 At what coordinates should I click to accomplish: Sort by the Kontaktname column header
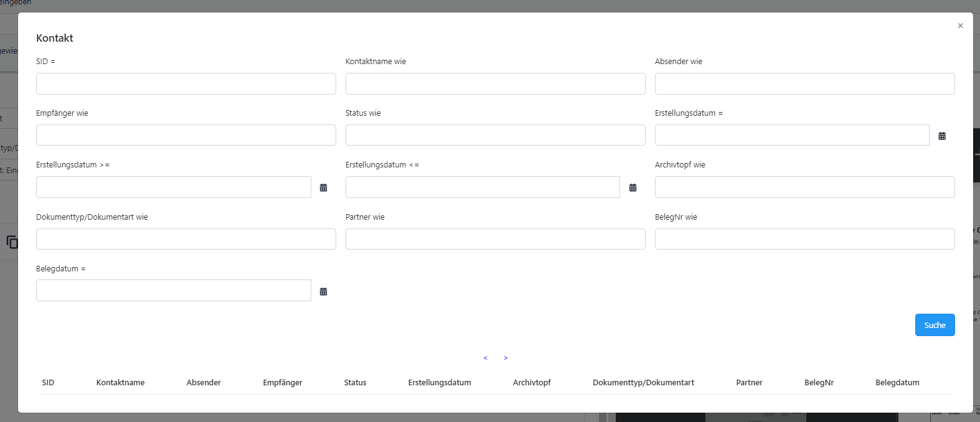coord(120,383)
